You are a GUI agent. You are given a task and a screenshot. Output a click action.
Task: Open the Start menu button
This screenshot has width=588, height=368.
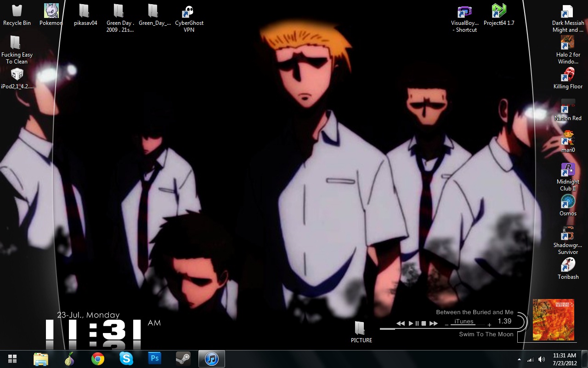[x=12, y=358]
